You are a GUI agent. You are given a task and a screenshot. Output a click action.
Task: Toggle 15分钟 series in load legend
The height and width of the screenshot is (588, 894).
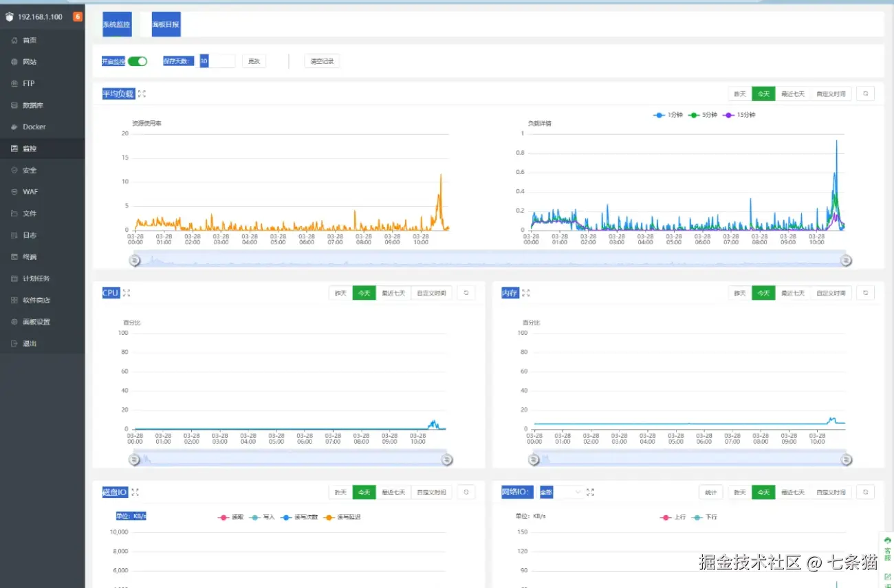click(739, 115)
